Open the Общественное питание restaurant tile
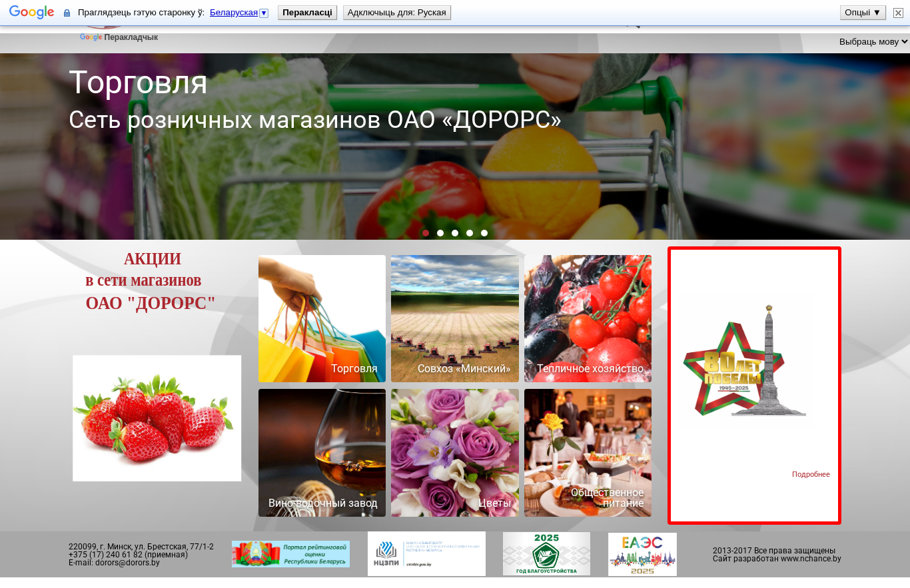The height and width of the screenshot is (588, 910). click(588, 453)
